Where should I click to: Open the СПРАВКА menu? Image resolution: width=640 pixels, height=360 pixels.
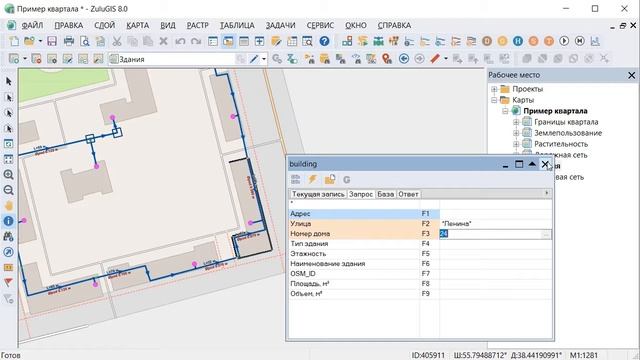(x=394, y=25)
